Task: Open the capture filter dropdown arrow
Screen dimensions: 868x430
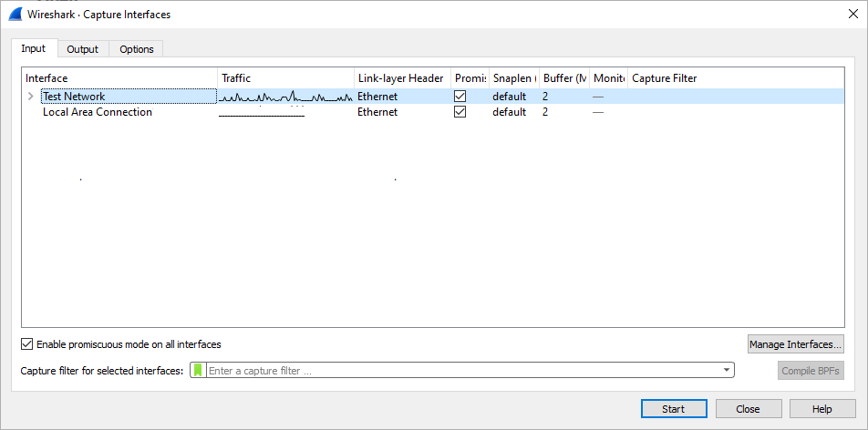Action: [x=727, y=370]
